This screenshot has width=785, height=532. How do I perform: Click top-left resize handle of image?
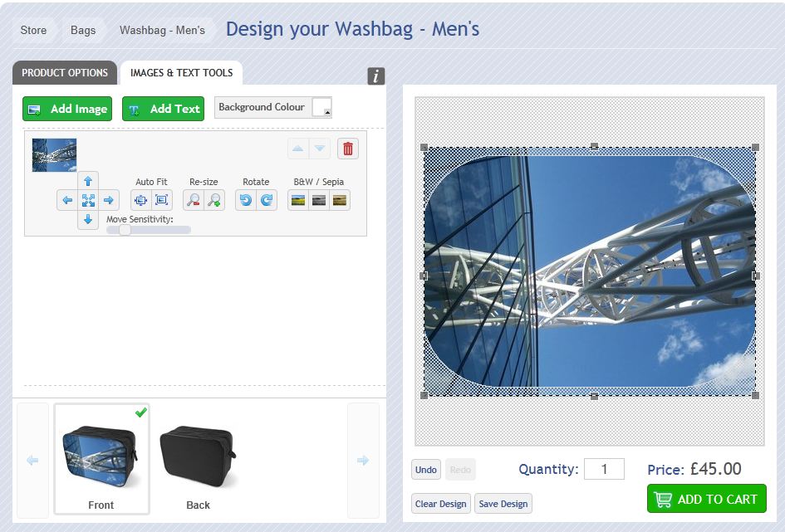[424, 148]
